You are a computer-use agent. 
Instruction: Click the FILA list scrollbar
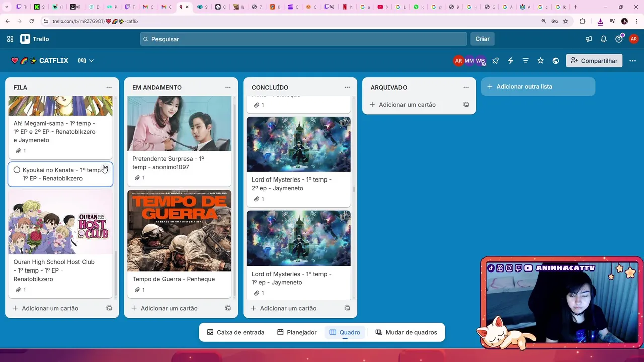pos(116,274)
